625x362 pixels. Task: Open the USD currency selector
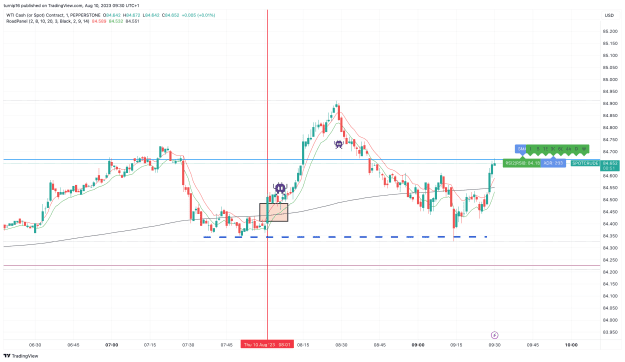(609, 16)
